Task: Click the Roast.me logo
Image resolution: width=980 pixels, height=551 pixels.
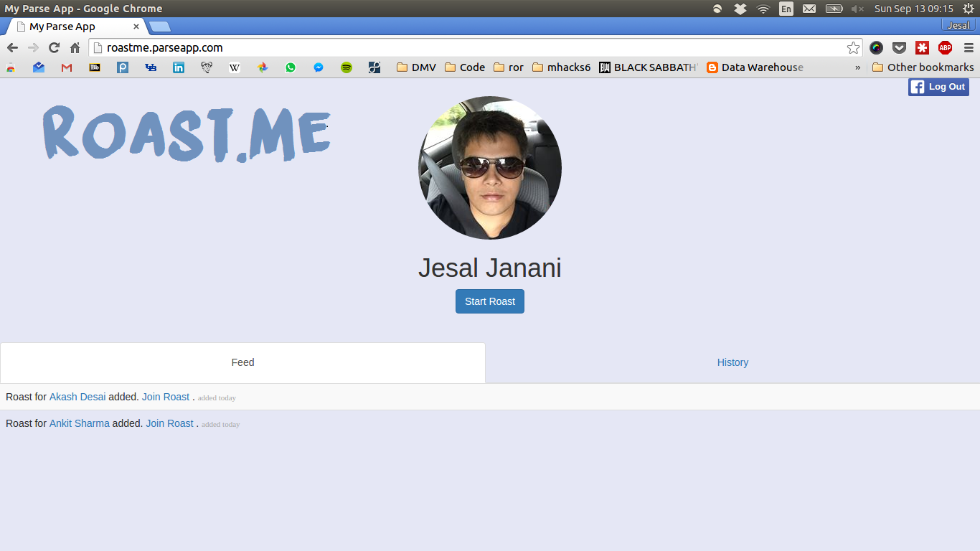Action: 187,133
